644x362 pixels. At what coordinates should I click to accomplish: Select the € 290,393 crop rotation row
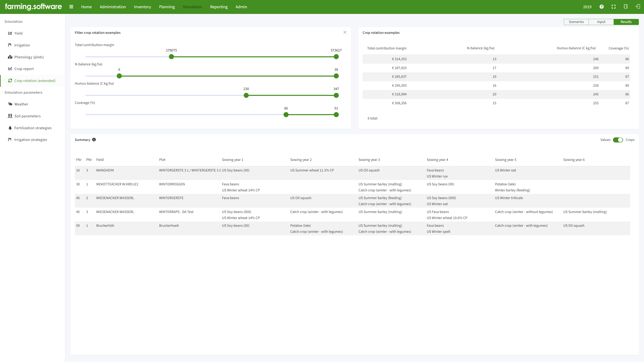tap(496, 85)
